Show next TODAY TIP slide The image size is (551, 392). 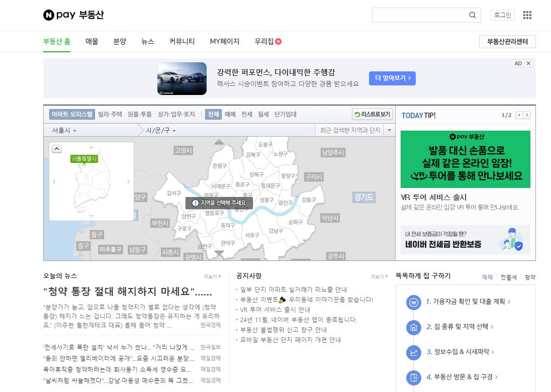coord(526,115)
